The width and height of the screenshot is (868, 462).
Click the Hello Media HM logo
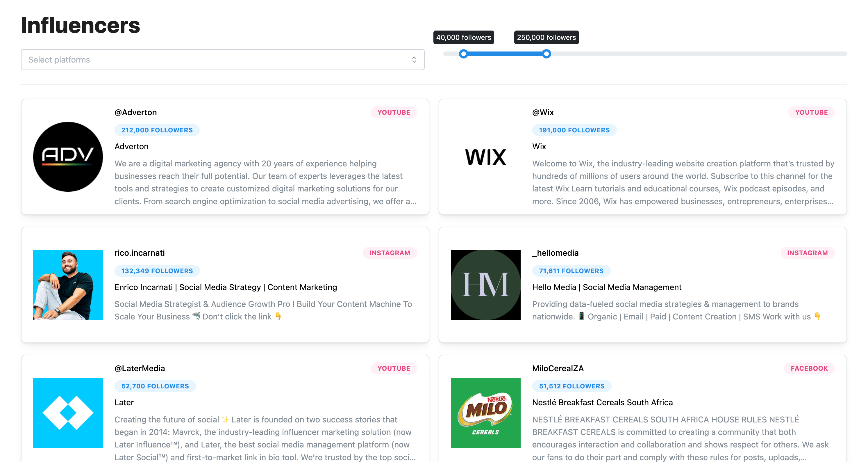coord(485,285)
